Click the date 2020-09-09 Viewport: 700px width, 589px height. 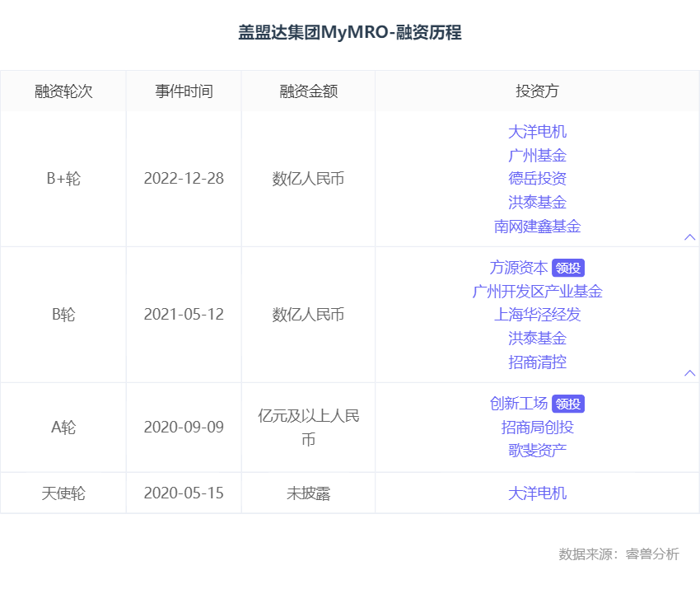(184, 428)
